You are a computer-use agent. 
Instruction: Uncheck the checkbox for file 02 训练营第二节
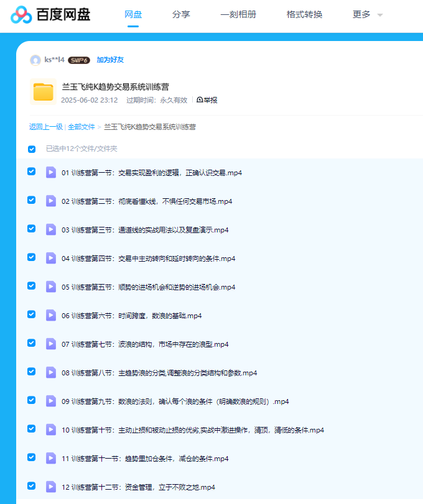pos(32,200)
